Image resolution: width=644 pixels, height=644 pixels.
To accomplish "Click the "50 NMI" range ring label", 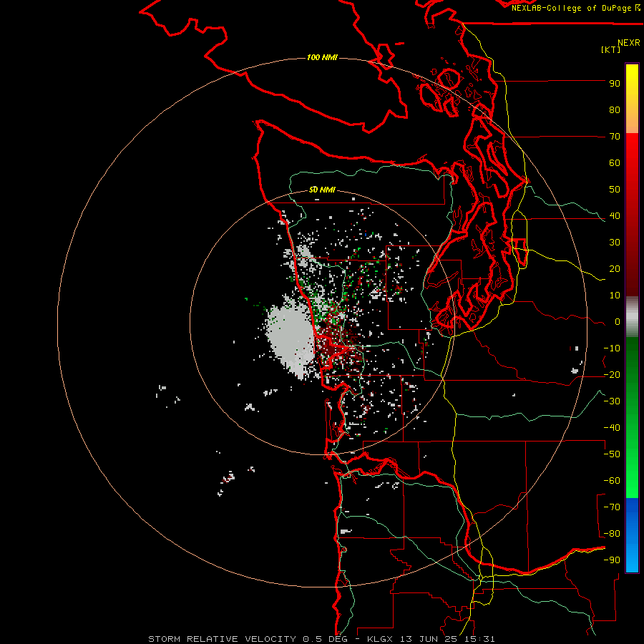I will 322,190.
